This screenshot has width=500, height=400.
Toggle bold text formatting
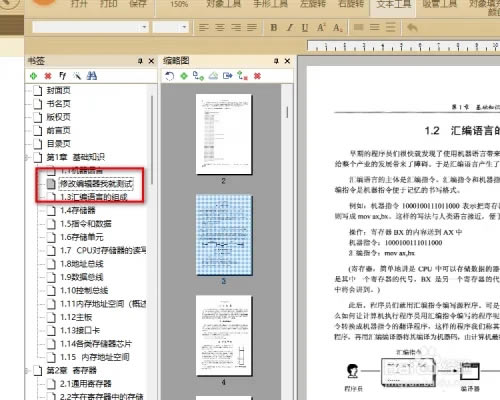pyautogui.click(x=274, y=27)
